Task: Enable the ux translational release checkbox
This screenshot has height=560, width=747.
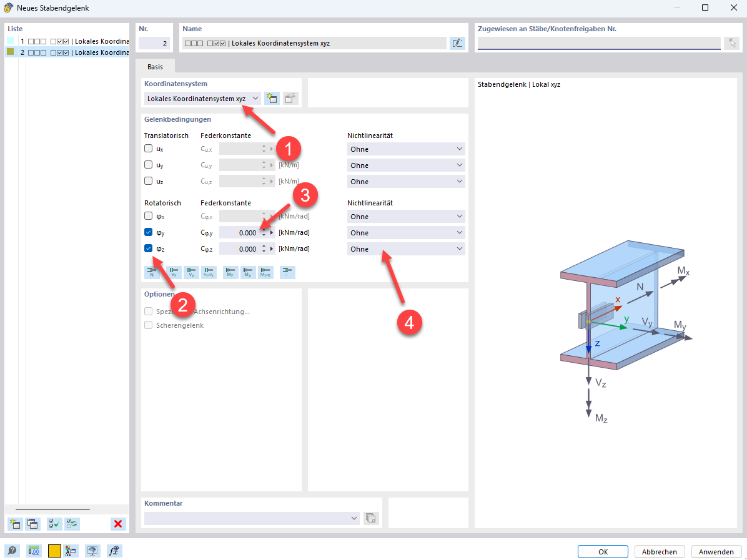Action: pyautogui.click(x=148, y=149)
